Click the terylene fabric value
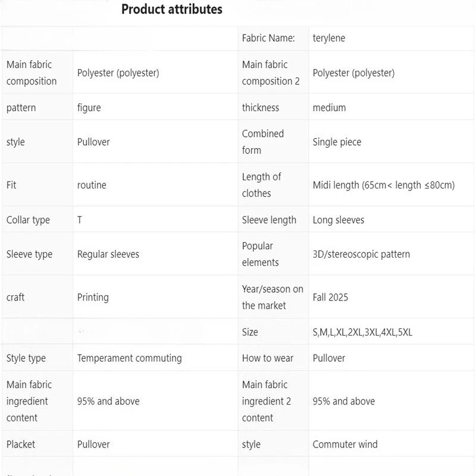The height and width of the screenshot is (476, 476). coord(329,38)
